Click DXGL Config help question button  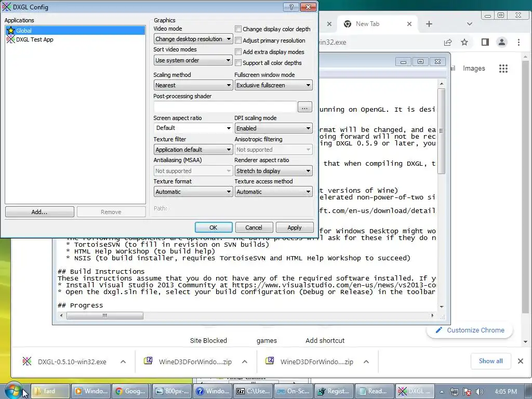pyautogui.click(x=291, y=7)
